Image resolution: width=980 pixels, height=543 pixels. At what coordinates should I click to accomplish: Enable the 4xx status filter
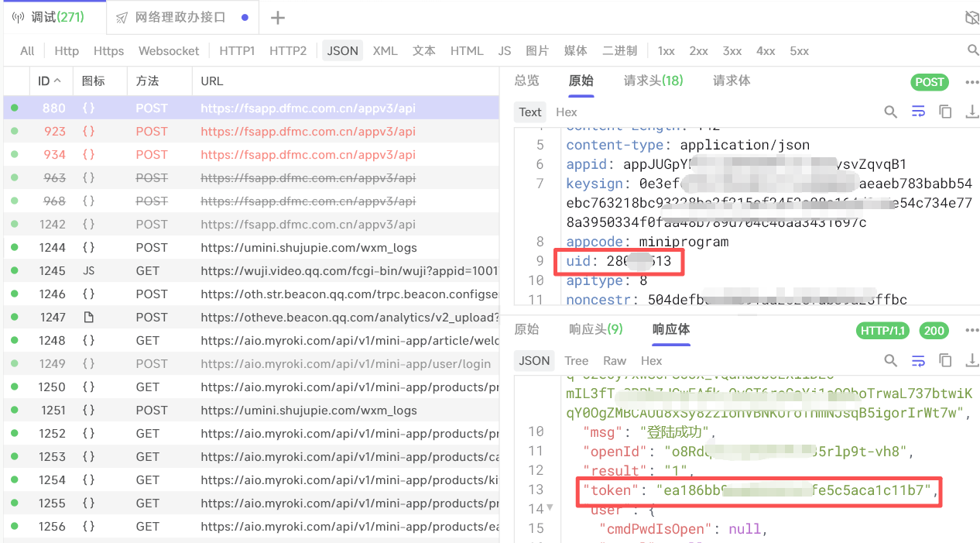[766, 51]
